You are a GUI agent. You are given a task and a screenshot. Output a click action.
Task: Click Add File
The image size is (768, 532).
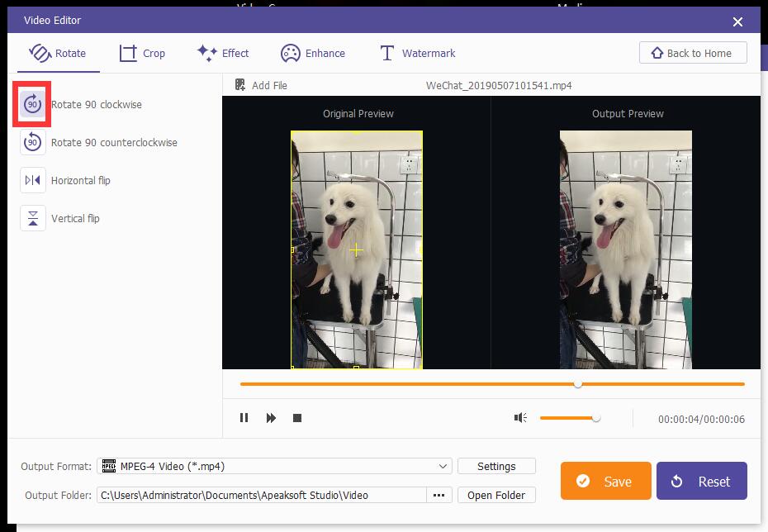pos(261,85)
